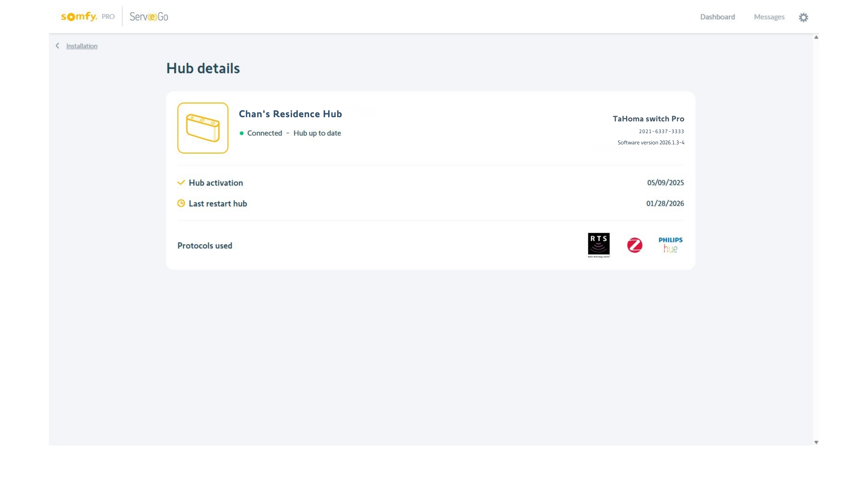
Task: Click the Last restart clock icon
Action: [x=181, y=203]
